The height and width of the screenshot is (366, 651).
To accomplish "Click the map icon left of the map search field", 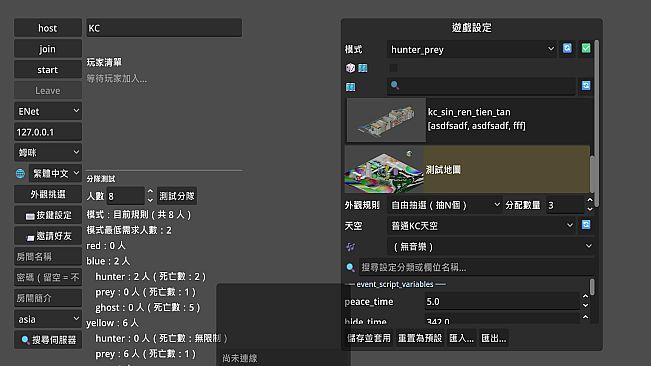I will [x=350, y=87].
